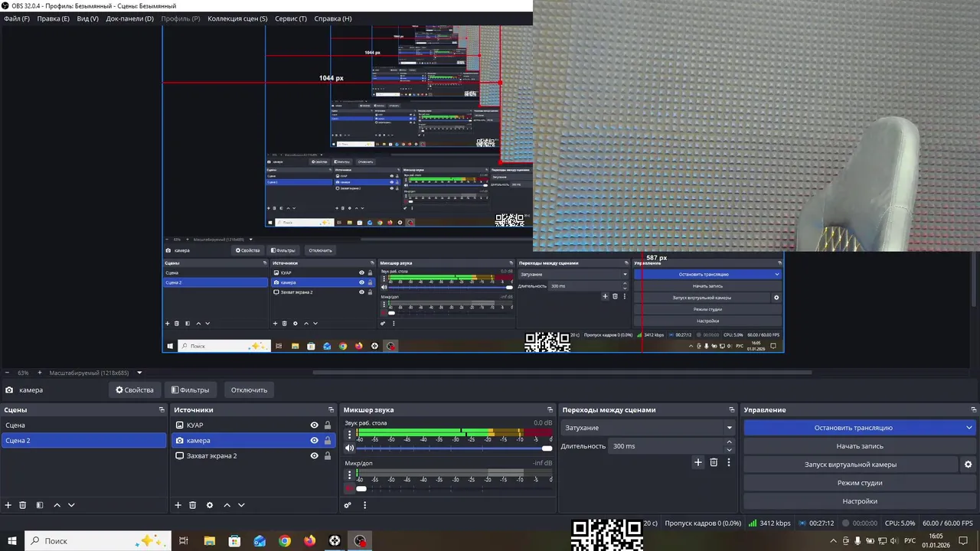
Task: Open the Справка menu
Action: [x=333, y=18]
